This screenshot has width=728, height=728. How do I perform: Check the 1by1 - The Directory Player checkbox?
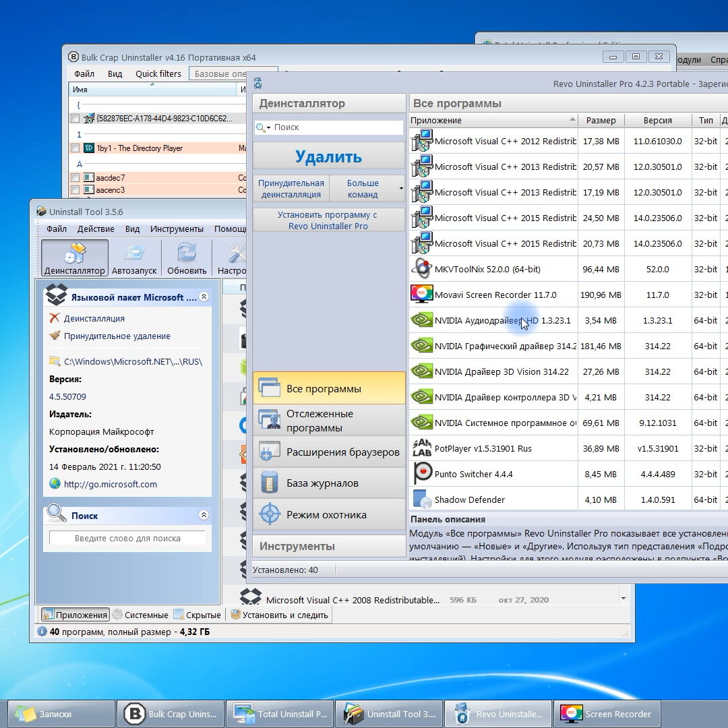click(75, 148)
